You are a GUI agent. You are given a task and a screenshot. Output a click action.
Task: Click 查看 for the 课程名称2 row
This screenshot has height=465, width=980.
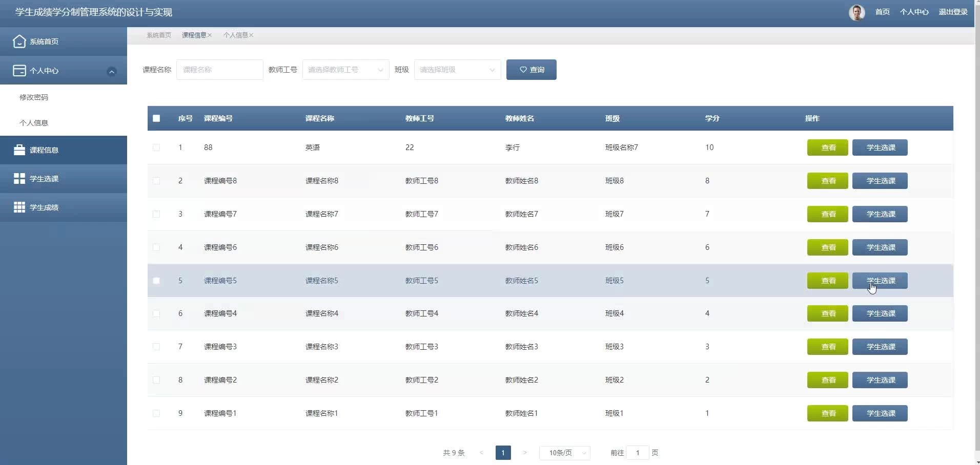[x=828, y=380]
